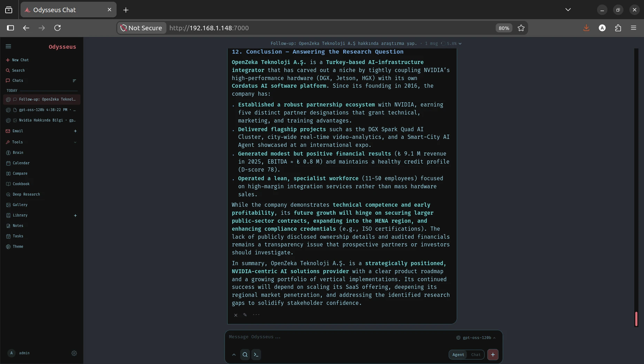Open the browser downloads panel
Viewport: 644px width, 364px height.
pos(587,28)
